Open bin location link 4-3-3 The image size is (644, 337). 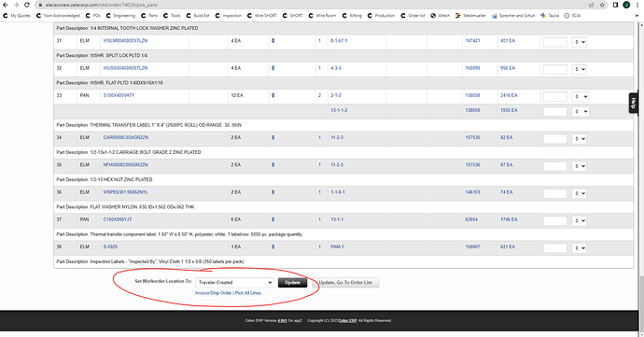click(336, 68)
